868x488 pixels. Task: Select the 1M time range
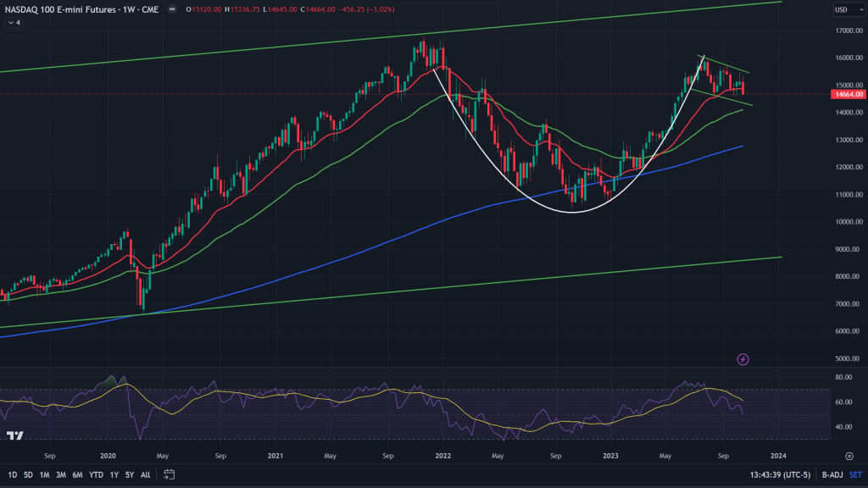(44, 474)
